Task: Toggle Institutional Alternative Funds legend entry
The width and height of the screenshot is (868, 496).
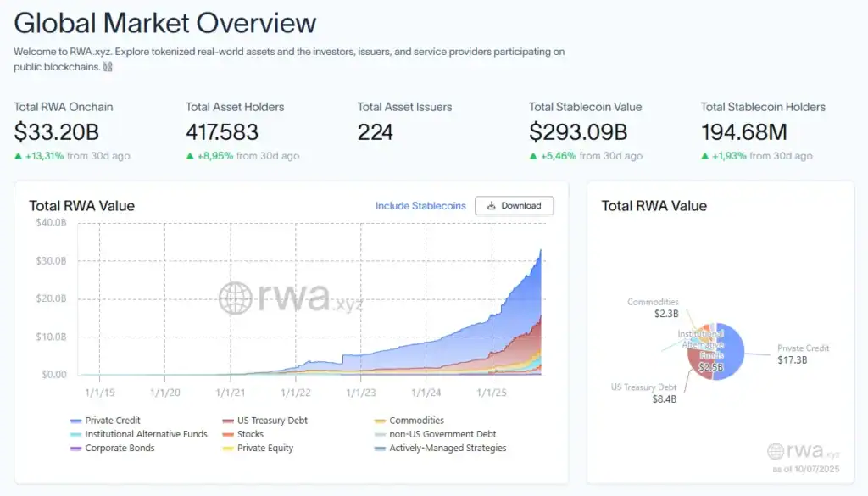Action: [x=146, y=434]
